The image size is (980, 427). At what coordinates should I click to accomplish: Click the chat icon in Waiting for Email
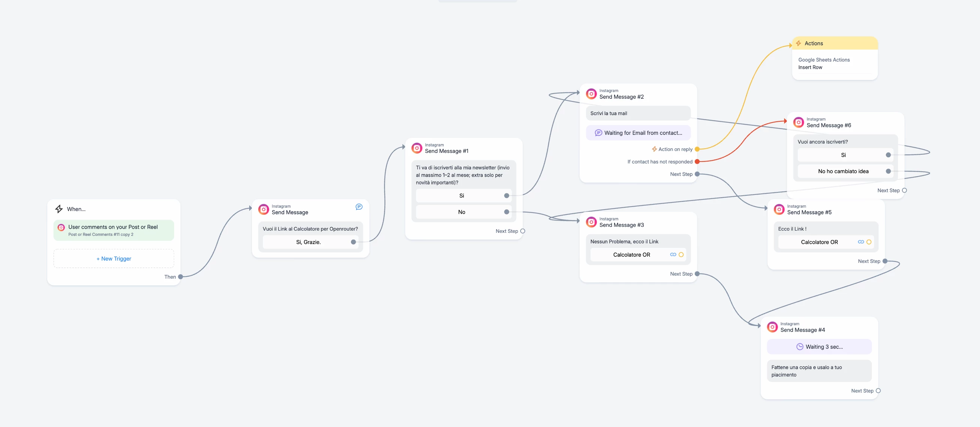pos(598,133)
